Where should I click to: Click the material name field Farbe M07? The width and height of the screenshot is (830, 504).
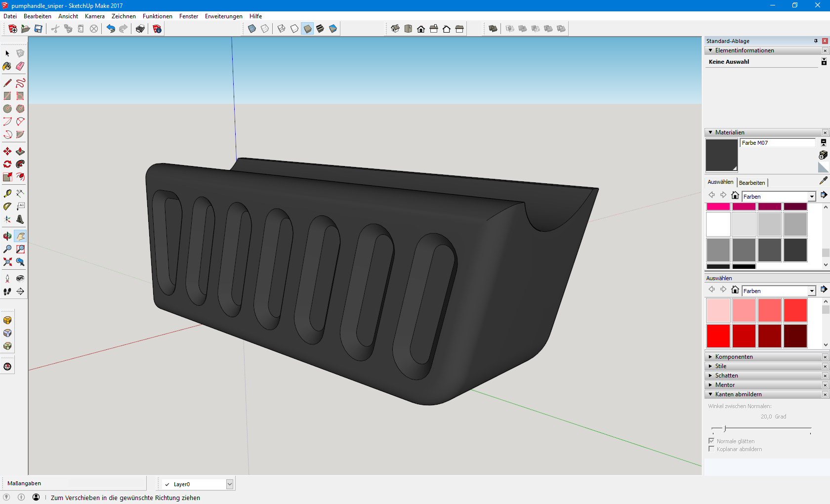tap(777, 143)
